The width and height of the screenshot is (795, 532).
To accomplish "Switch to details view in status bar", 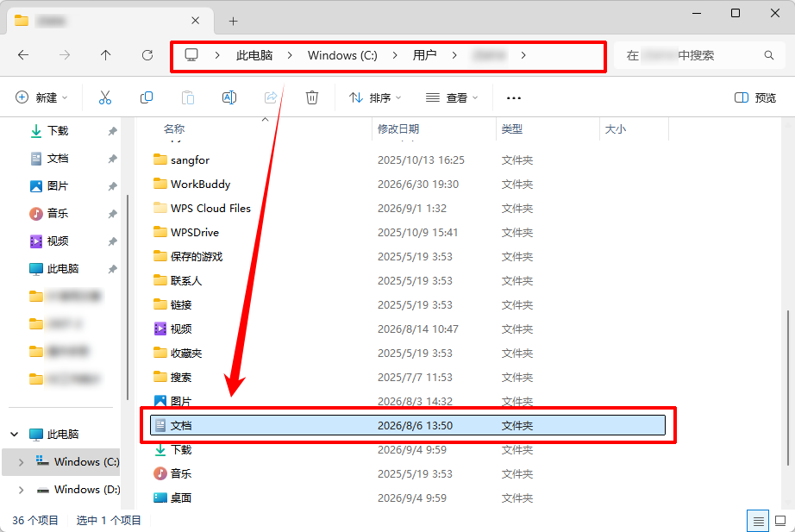I will [x=758, y=521].
